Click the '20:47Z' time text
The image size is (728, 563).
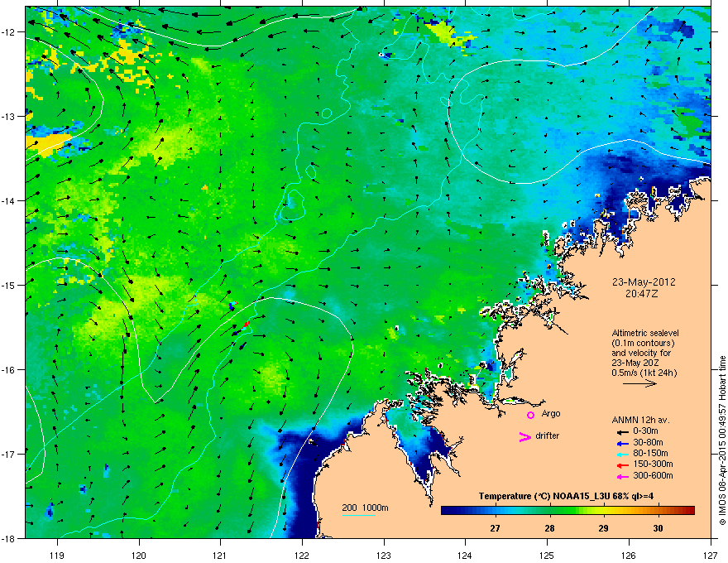(x=642, y=294)
